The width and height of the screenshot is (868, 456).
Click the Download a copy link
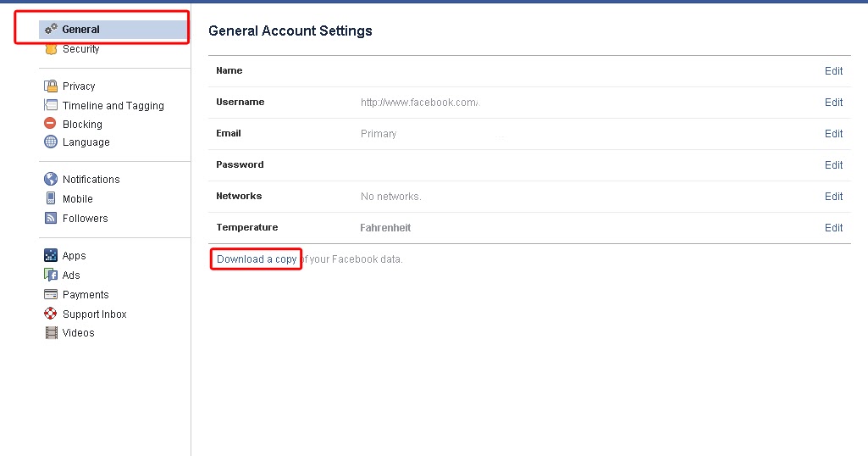pos(257,259)
